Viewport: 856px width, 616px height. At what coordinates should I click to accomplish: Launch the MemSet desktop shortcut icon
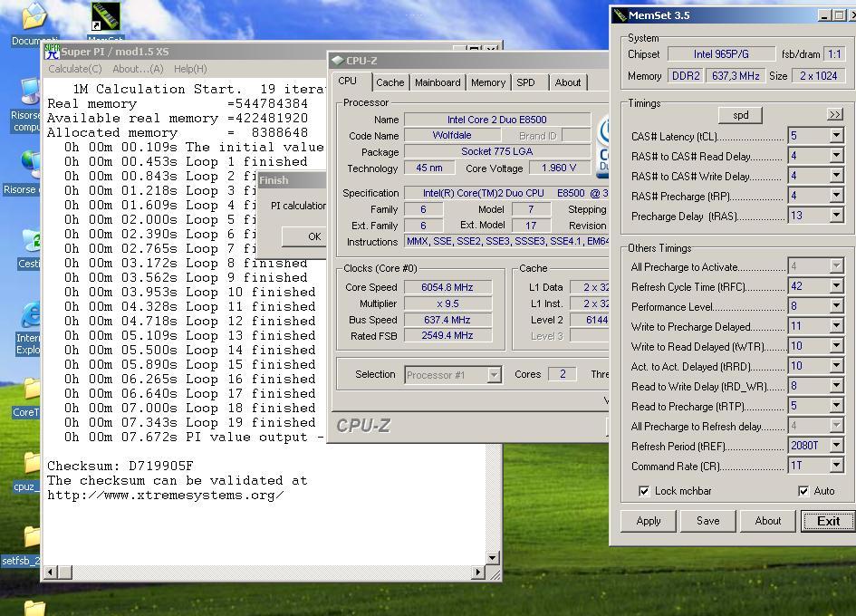coord(105,22)
